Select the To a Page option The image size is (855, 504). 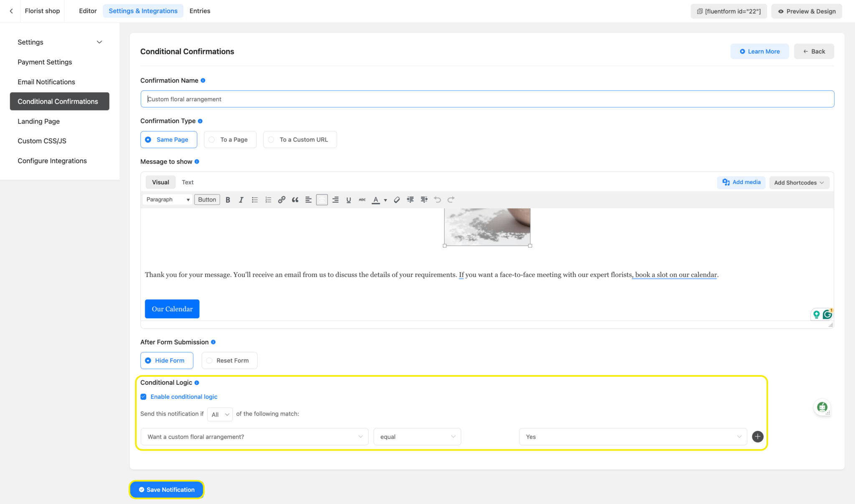(230, 140)
